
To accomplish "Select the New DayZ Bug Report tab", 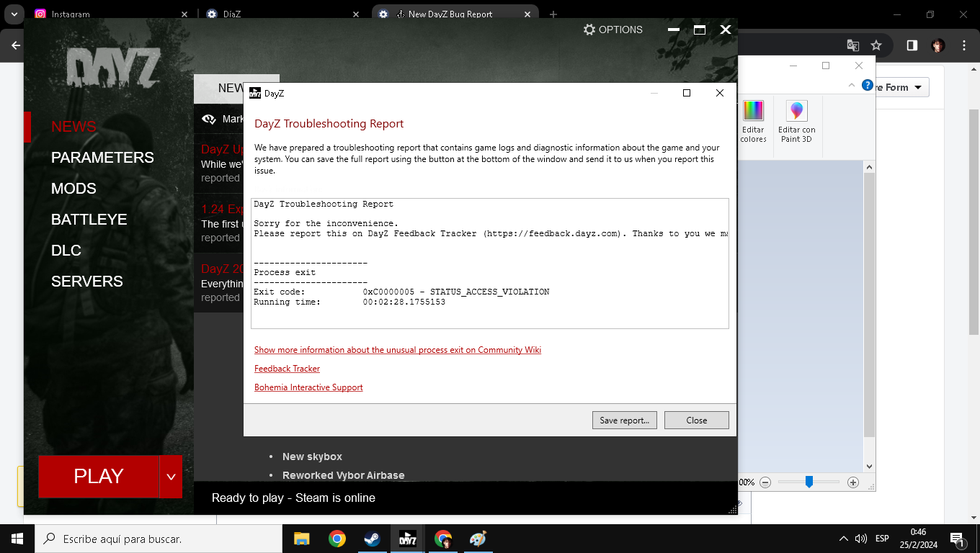I will pyautogui.click(x=455, y=14).
